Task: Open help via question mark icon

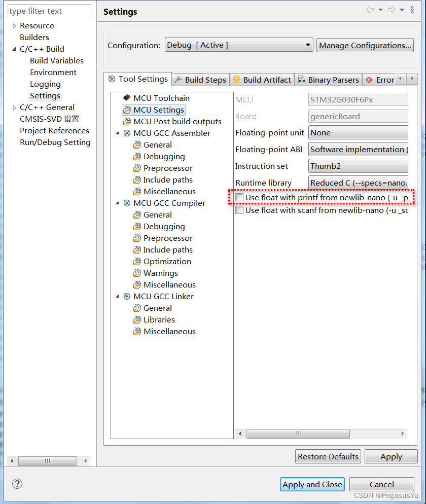Action: coord(17,483)
